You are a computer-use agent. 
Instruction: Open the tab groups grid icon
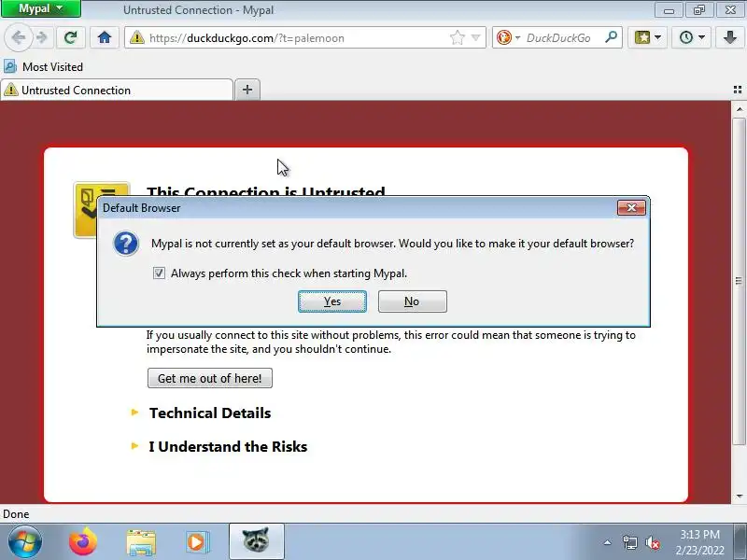[738, 90]
